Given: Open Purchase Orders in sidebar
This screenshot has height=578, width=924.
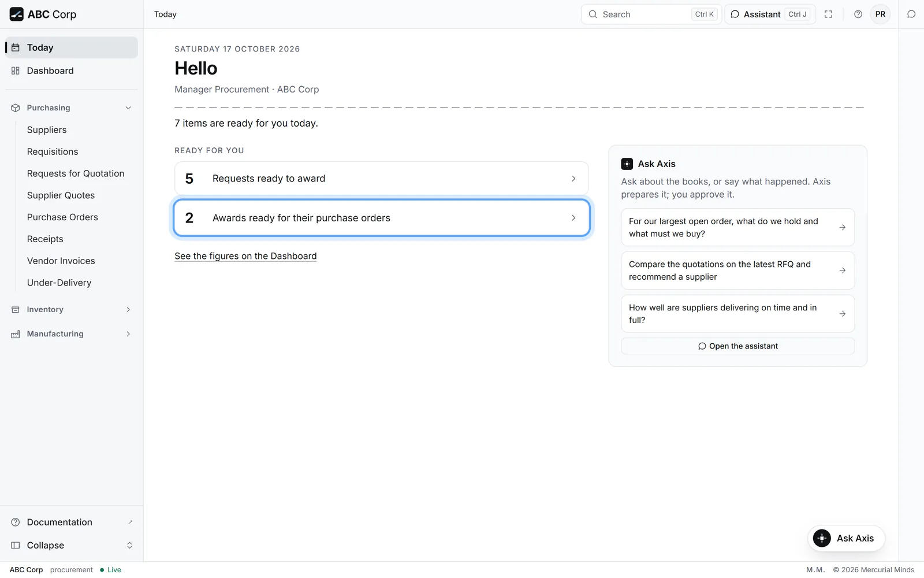Looking at the screenshot, I should [62, 217].
